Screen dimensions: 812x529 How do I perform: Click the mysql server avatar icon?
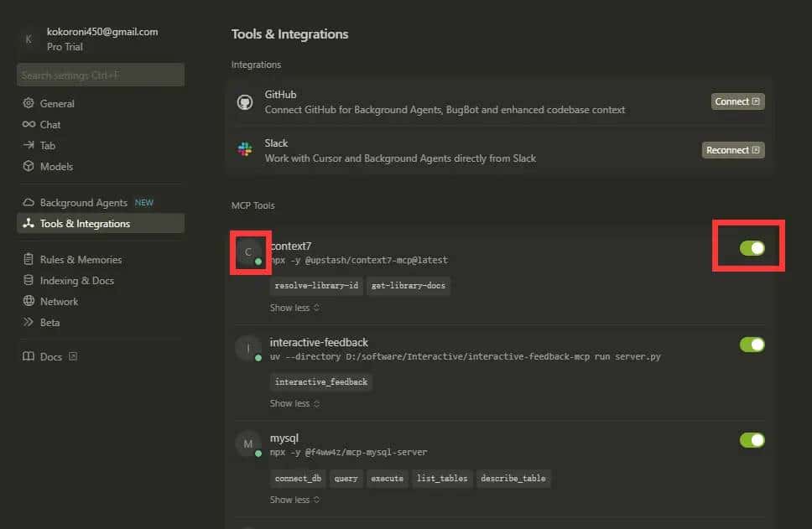[x=248, y=444]
